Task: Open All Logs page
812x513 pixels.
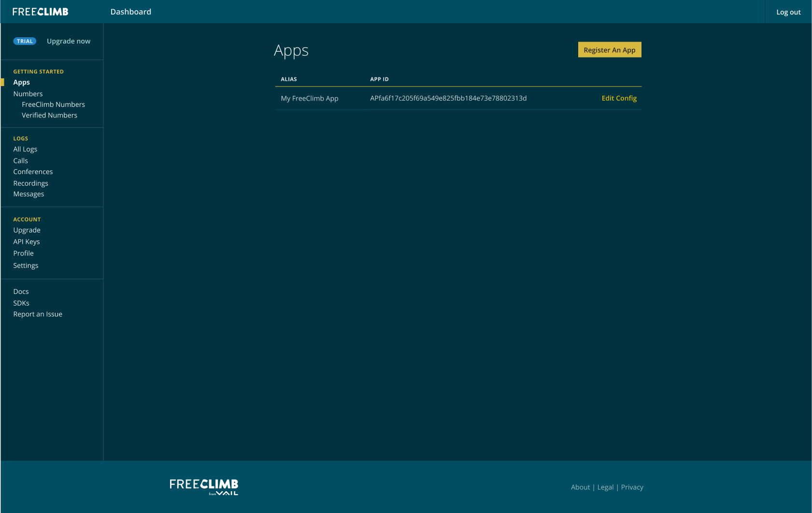Action: click(x=25, y=149)
